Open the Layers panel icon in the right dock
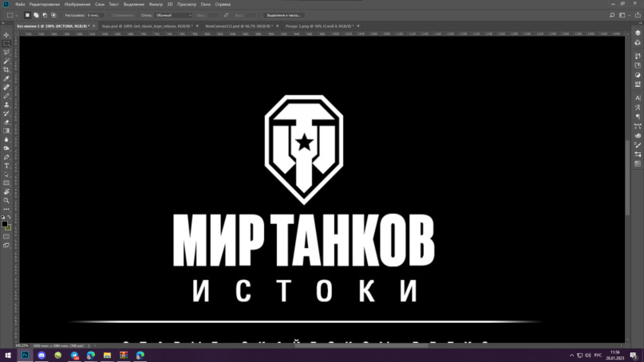The width and height of the screenshot is (644, 362). coord(638,33)
